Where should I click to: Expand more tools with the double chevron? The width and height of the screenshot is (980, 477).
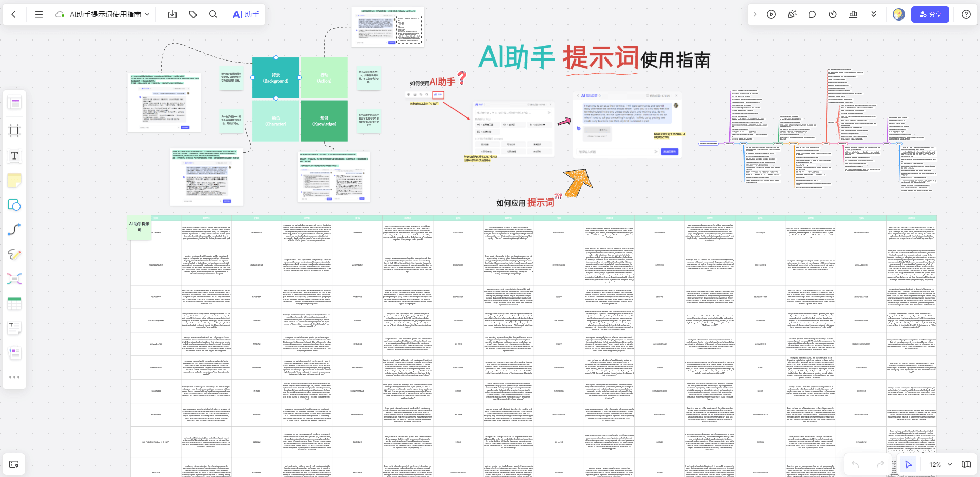pos(874,14)
